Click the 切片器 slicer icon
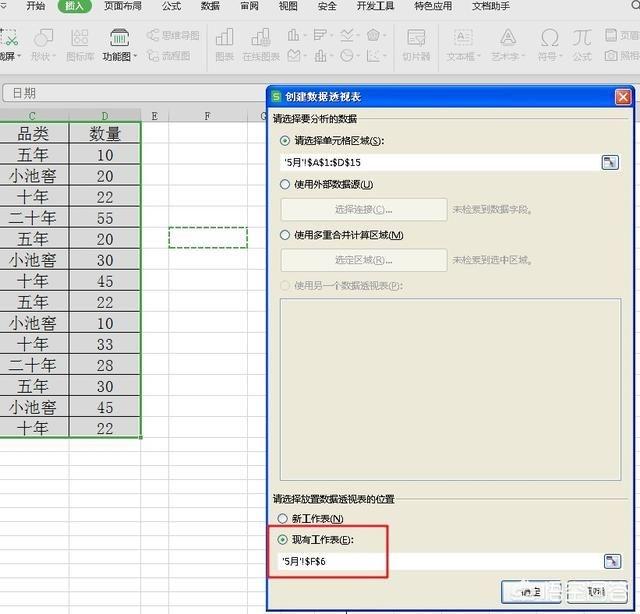The width and height of the screenshot is (640, 614). pyautogui.click(x=416, y=38)
